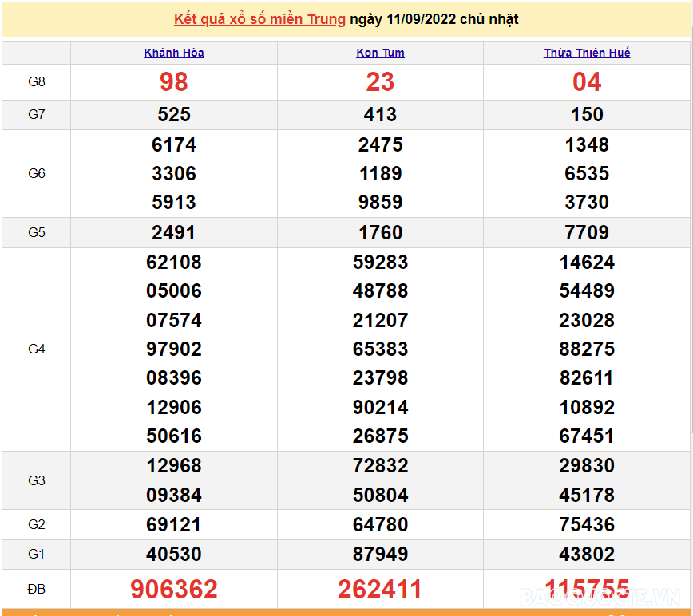Select the G1 number 43802
This screenshot has width=693, height=616.
pos(587,555)
